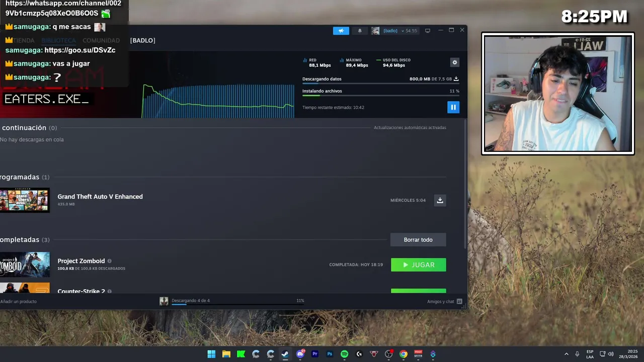Click the RED 88,1 Mbps statistic

tap(317, 62)
